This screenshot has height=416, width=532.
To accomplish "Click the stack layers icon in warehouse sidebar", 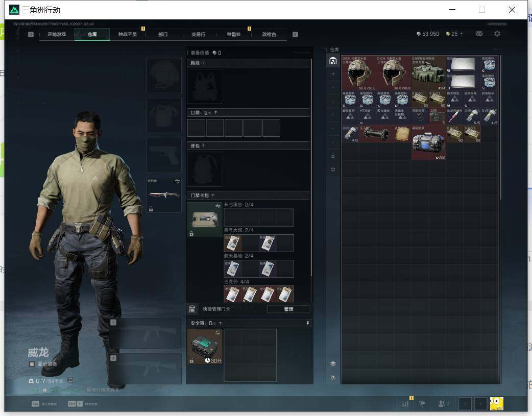I will [x=333, y=364].
